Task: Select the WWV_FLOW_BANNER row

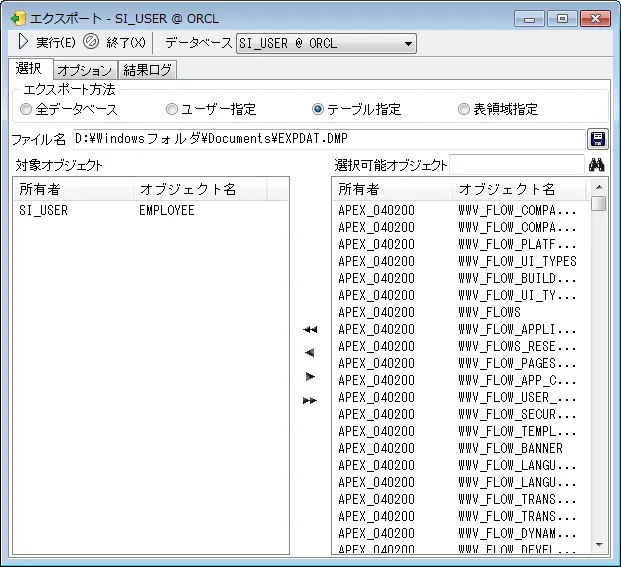Action: tap(461, 449)
